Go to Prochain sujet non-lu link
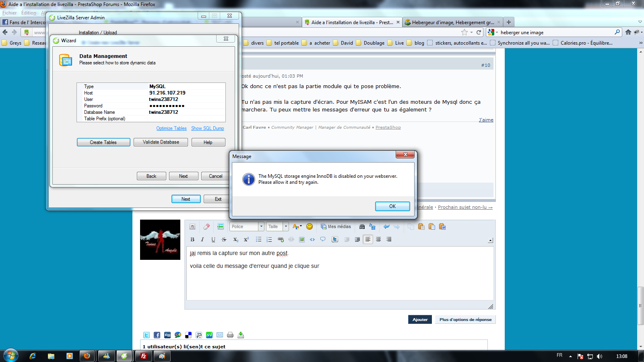This screenshot has height=362, width=644. point(465,207)
